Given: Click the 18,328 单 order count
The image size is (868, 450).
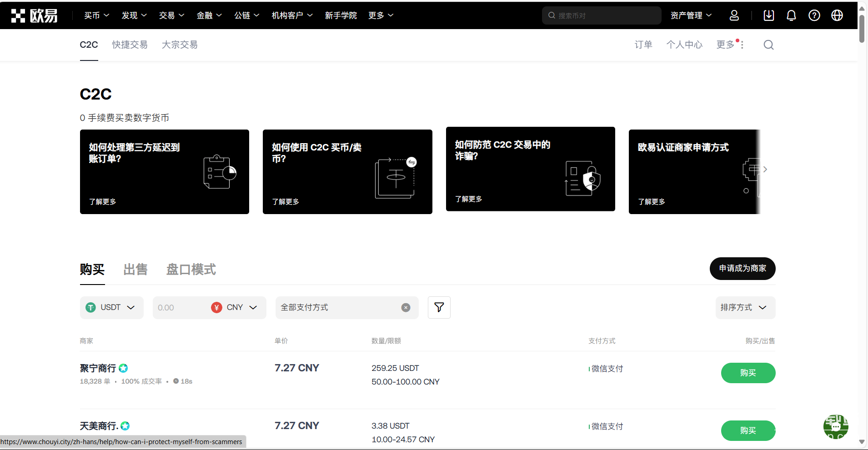Looking at the screenshot, I should (x=95, y=381).
